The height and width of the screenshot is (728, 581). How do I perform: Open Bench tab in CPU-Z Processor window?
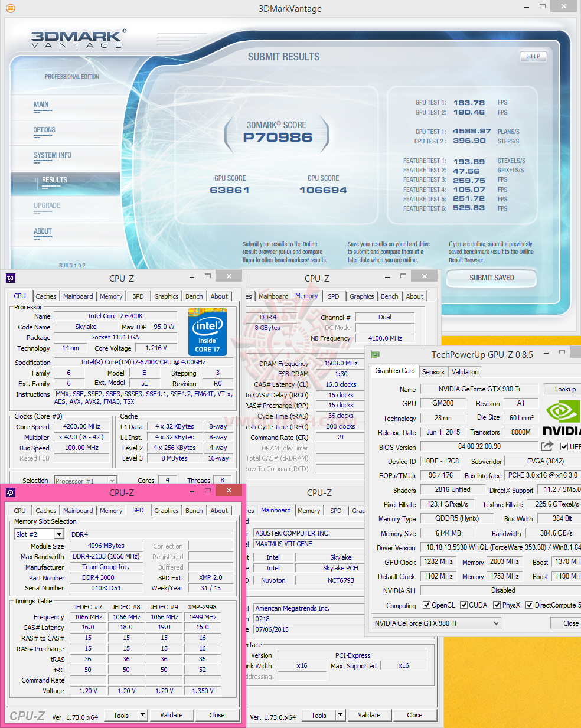click(x=194, y=296)
